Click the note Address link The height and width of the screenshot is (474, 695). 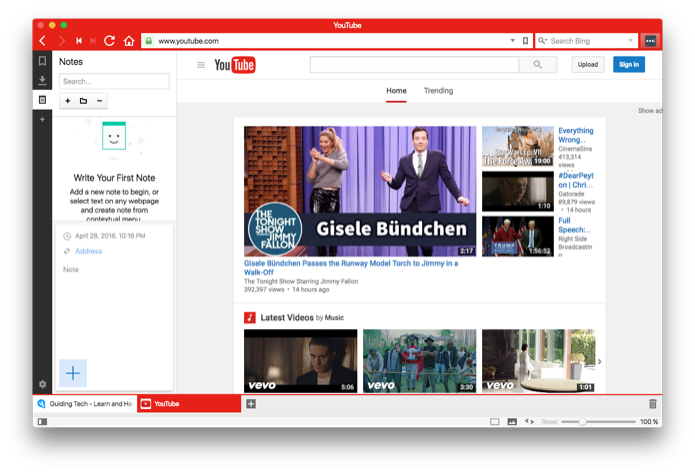88,251
